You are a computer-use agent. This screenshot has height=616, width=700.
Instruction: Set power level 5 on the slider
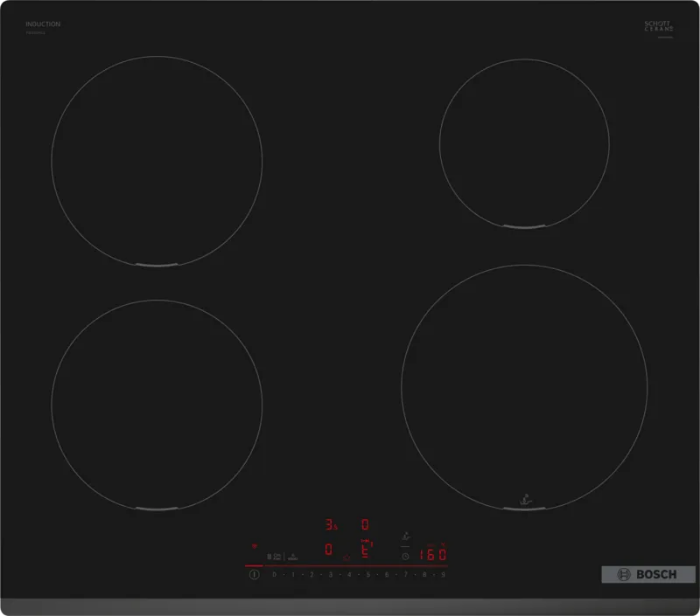[x=368, y=574]
